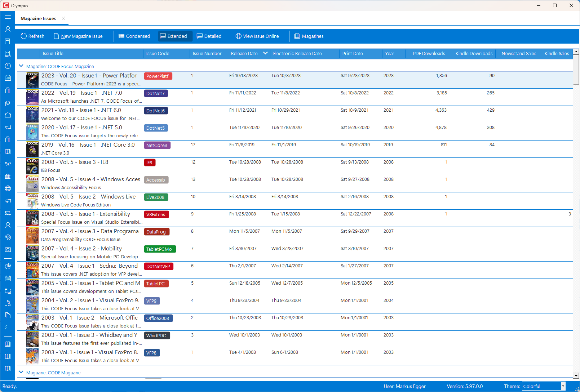Open the globe sidebar icon

8,188
